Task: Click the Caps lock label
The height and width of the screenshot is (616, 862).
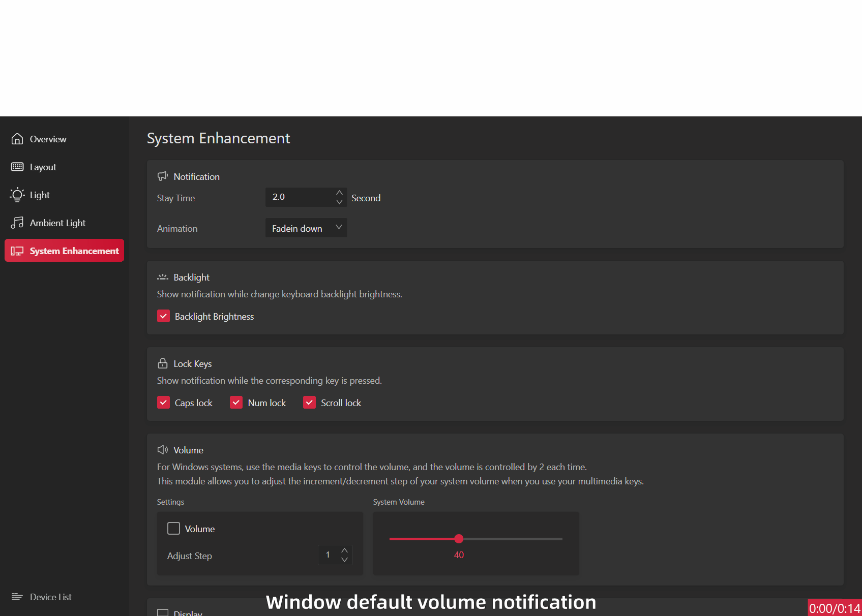Action: (x=193, y=403)
